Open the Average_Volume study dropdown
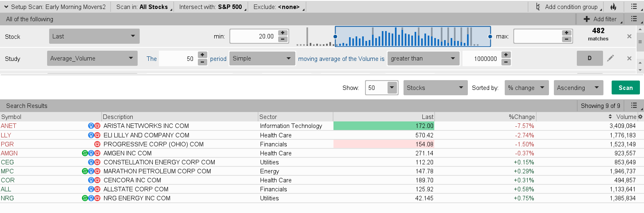 [92, 58]
